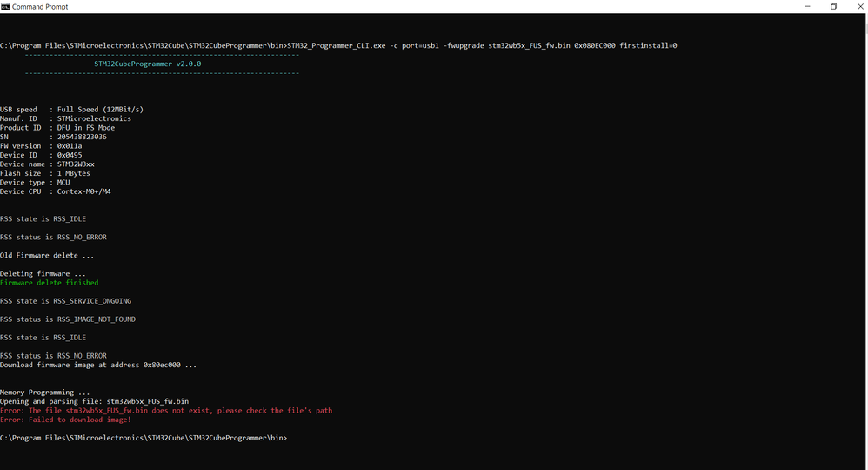Click the Command Prompt title bar icon
Image resolution: width=868 pixels, height=470 pixels.
click(x=5, y=7)
